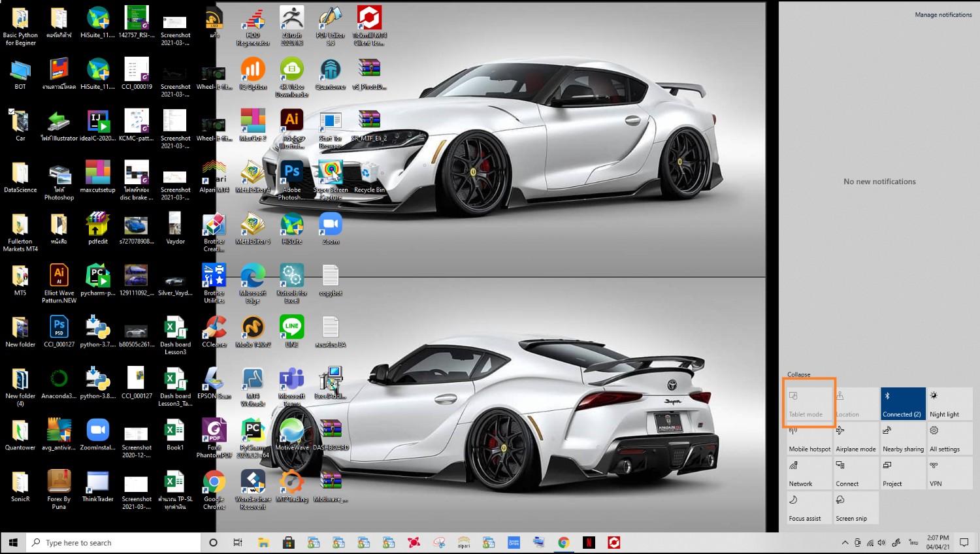Open the Manage notifications link
Viewport: 980px width, 554px height.
pos(943,14)
